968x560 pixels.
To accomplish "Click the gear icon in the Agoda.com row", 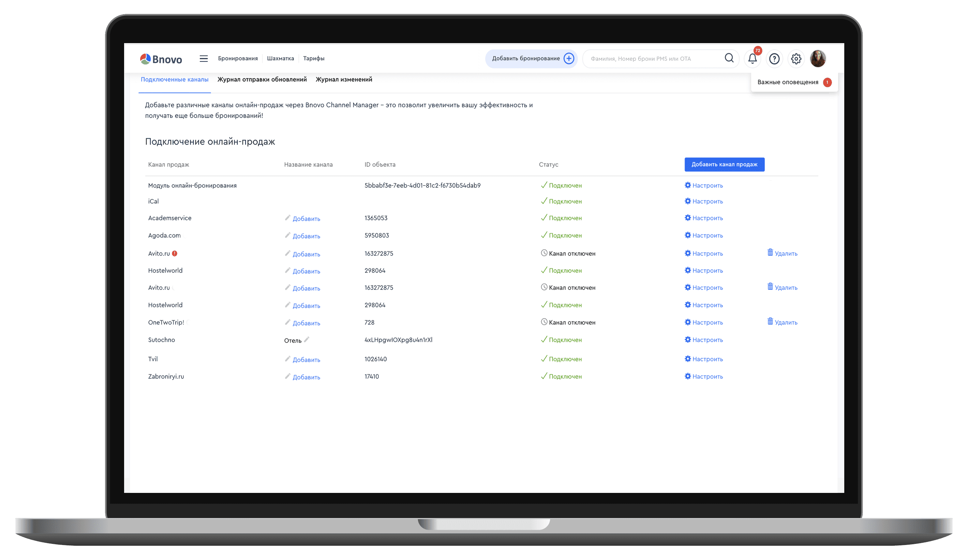I will (x=688, y=235).
